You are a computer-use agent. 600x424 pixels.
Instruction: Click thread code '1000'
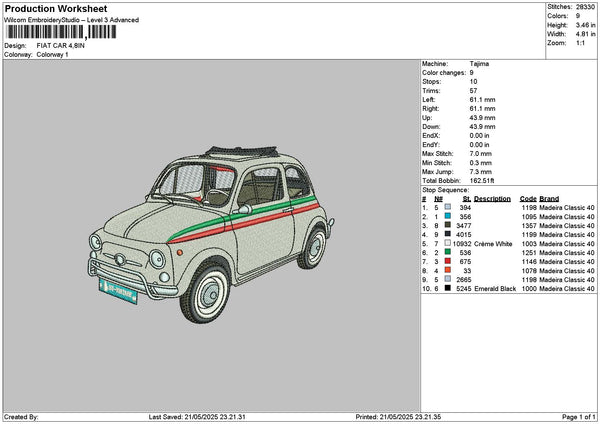(x=529, y=289)
